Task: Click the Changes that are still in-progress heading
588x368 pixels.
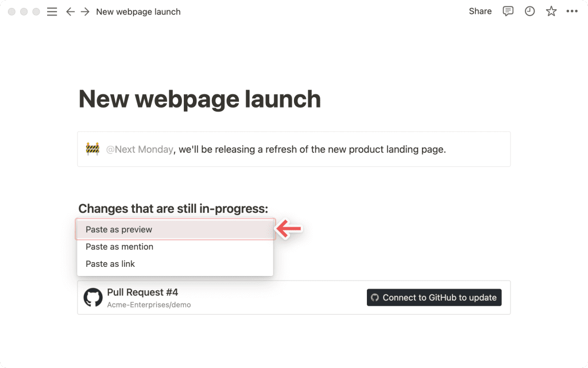Action: (173, 208)
